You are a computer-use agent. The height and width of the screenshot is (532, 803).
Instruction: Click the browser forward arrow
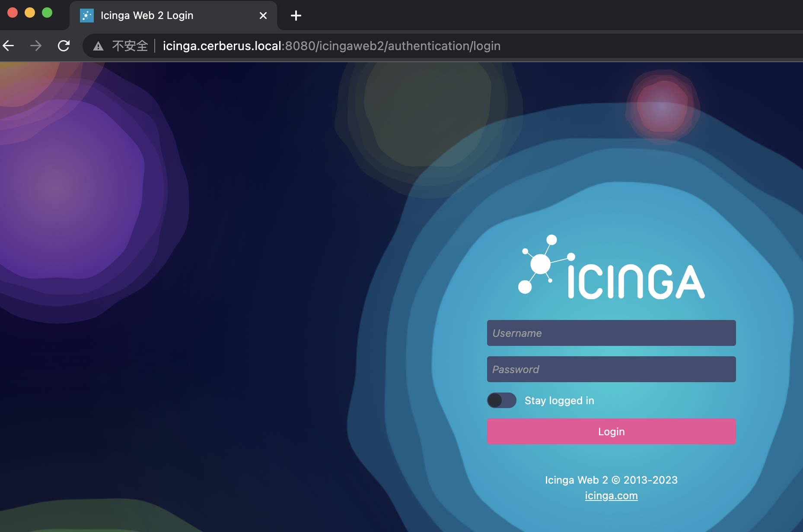(36, 45)
